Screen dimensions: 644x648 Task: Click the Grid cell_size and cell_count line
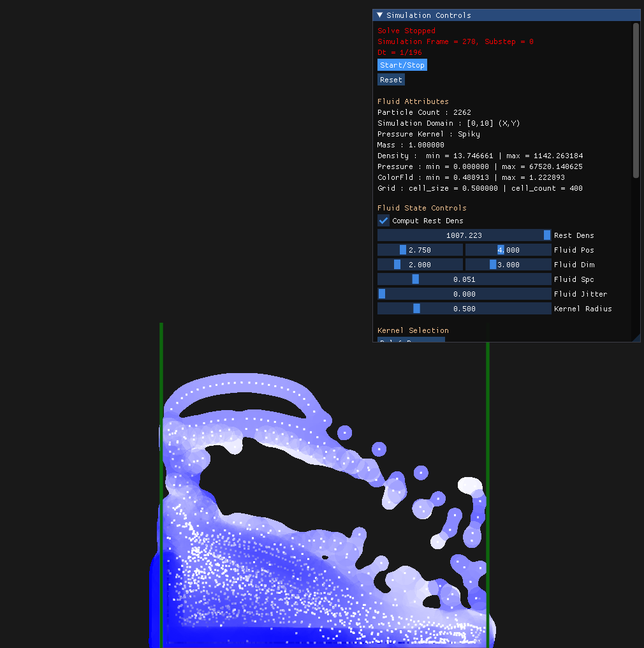coord(480,188)
